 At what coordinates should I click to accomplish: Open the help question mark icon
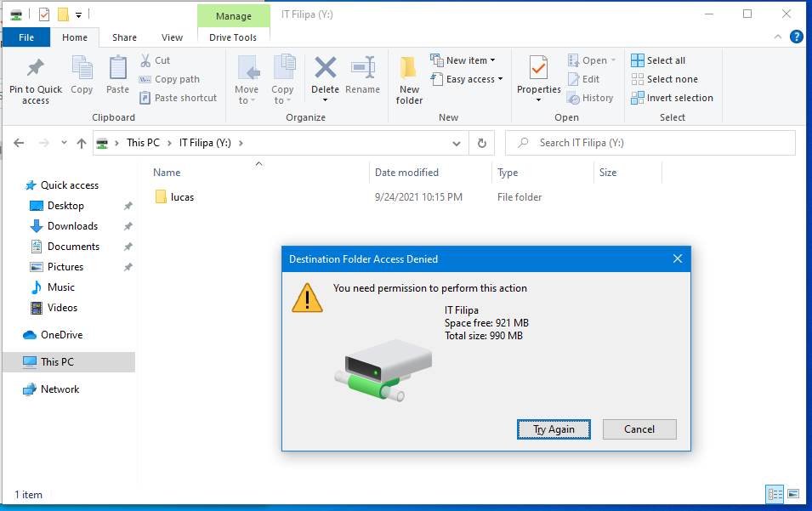tap(797, 37)
